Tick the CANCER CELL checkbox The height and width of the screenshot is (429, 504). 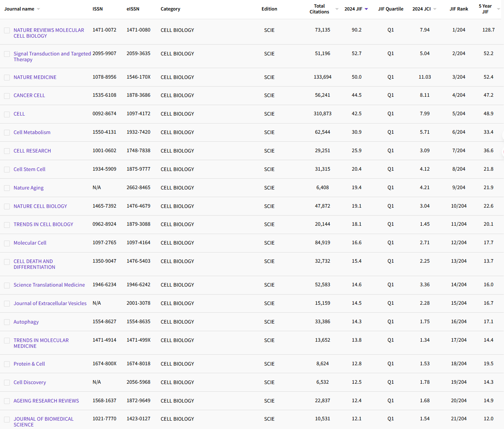(7, 96)
